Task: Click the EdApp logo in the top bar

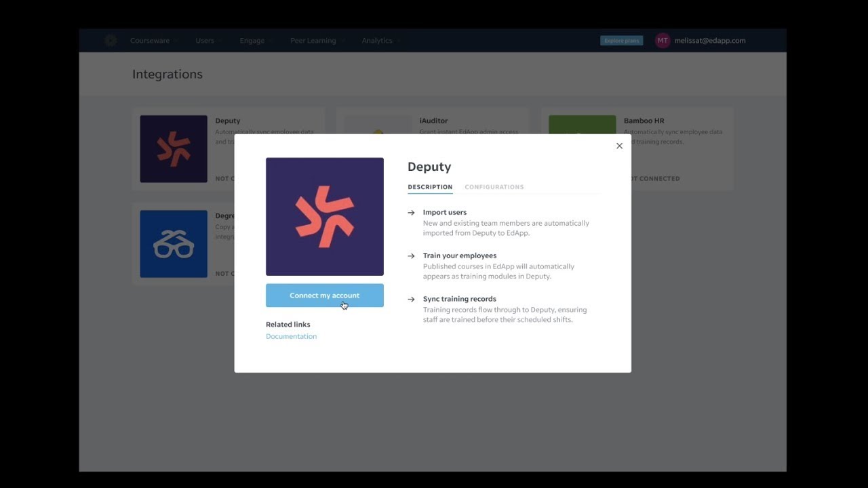Action: tap(111, 41)
